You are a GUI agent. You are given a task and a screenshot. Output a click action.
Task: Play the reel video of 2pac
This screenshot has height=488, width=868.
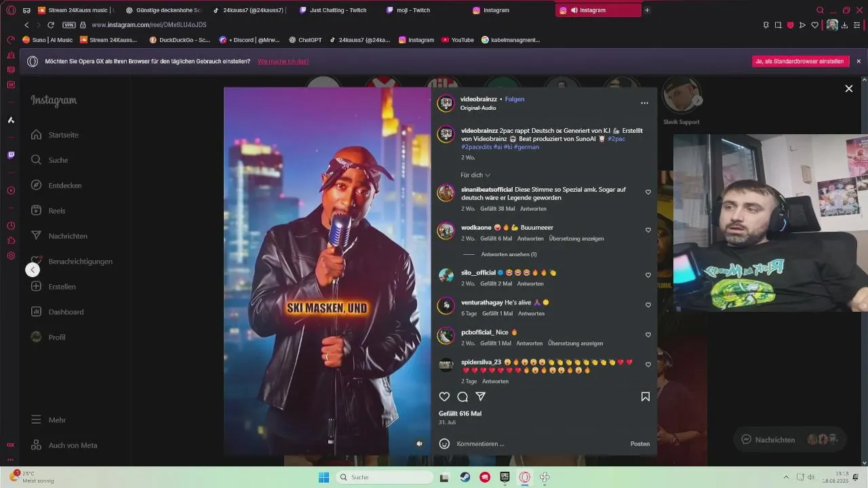coord(328,271)
